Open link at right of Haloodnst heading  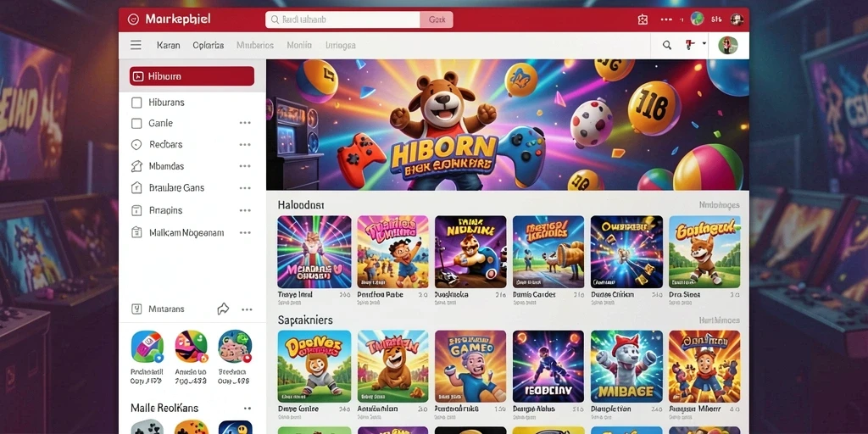[719, 205]
